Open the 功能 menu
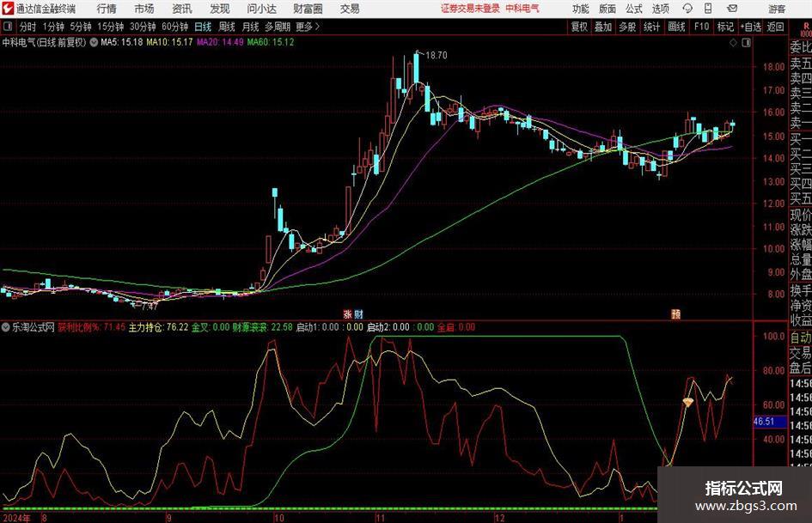Screen dimensions: 812x523 pos(581,9)
